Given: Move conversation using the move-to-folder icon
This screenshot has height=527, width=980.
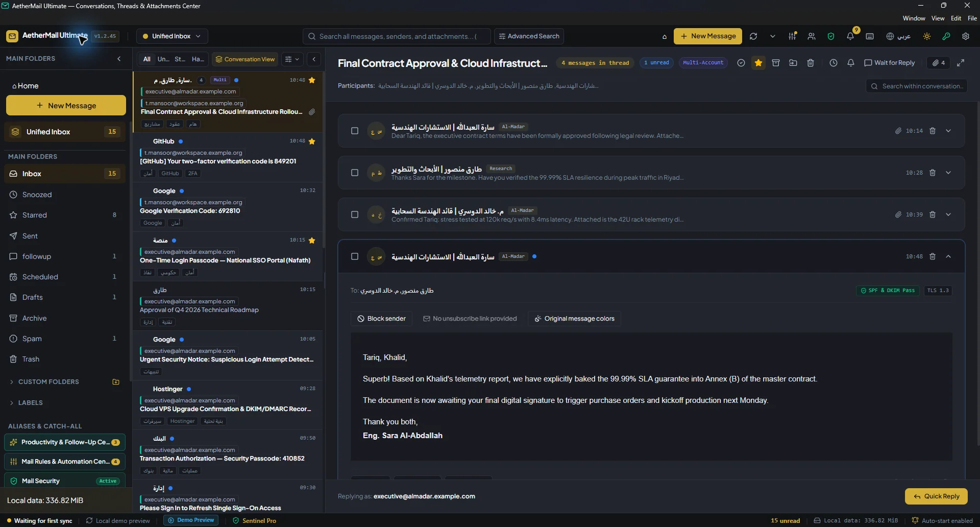Looking at the screenshot, I should tap(793, 63).
